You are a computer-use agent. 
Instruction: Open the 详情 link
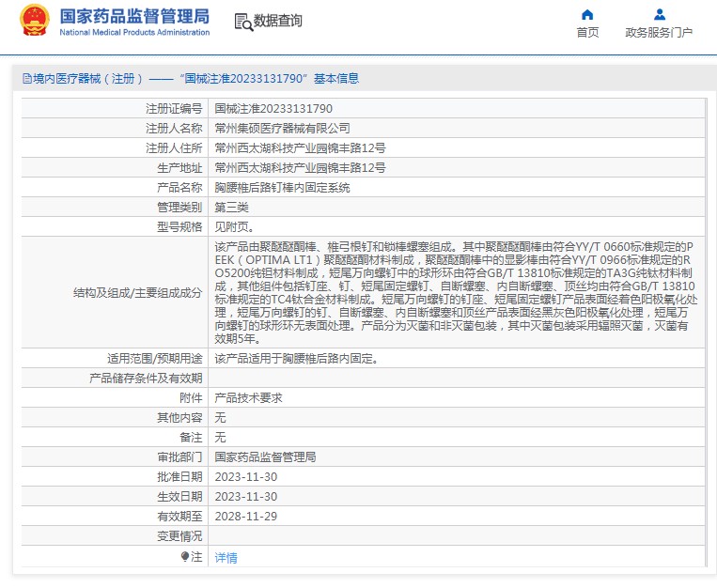point(226,557)
